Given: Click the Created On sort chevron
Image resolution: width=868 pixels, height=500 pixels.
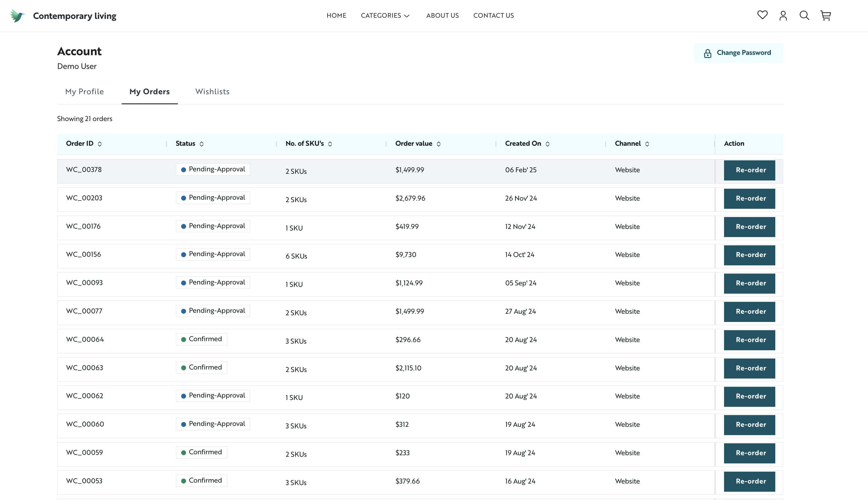Looking at the screenshot, I should pyautogui.click(x=548, y=144).
